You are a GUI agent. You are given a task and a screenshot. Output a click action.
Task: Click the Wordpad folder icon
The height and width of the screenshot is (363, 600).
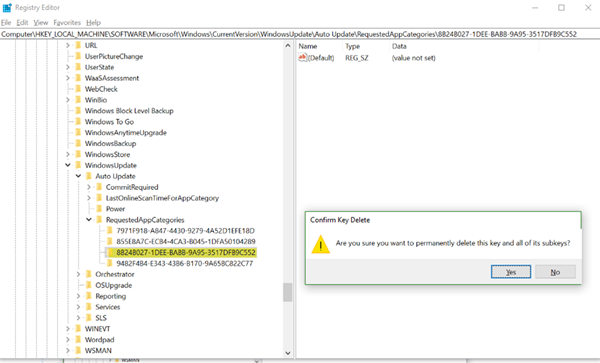click(78, 339)
